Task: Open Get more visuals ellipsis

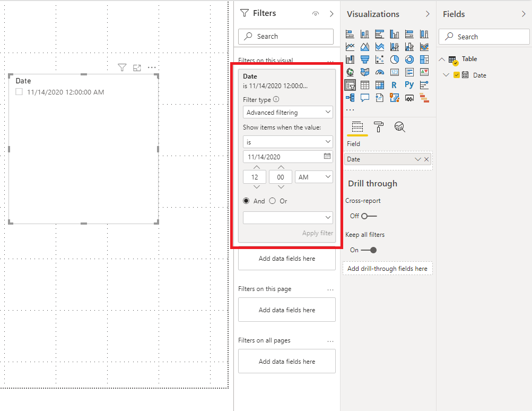Action: (x=350, y=110)
